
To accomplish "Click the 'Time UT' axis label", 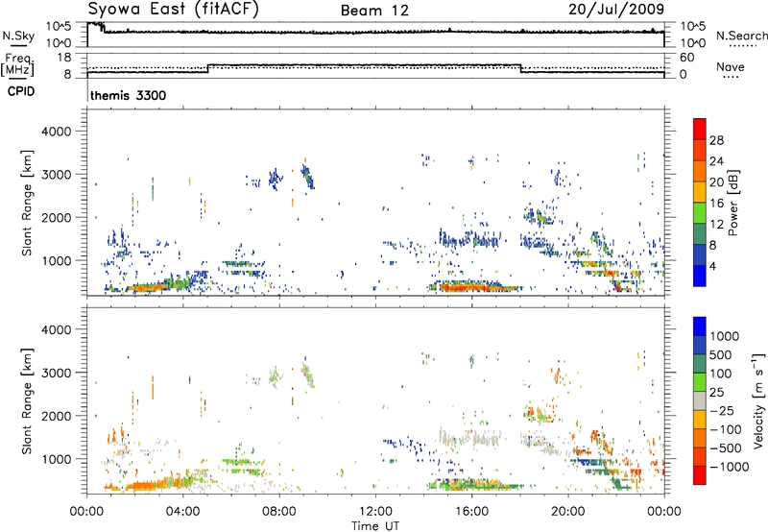I will click(375, 526).
